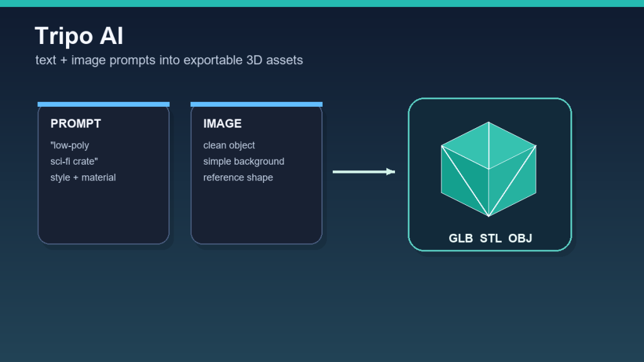Viewport: 644px width, 362px height.
Task: Click the "reference shape" line
Action: point(238,178)
